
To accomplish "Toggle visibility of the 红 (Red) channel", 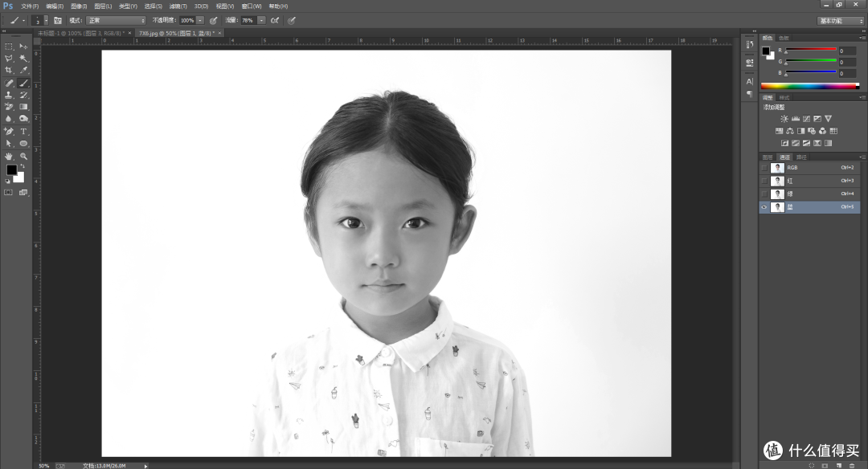I will 764,181.
